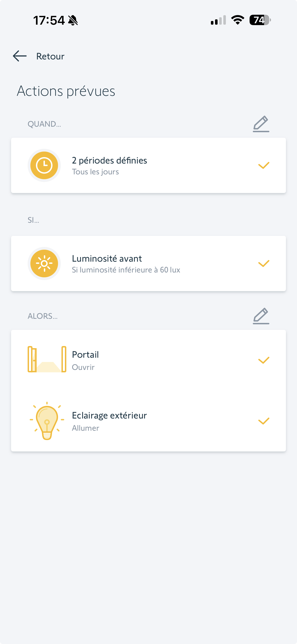Image resolution: width=297 pixels, height=644 pixels.
Task: Tap the Portail gate icon
Action: pos(47,359)
